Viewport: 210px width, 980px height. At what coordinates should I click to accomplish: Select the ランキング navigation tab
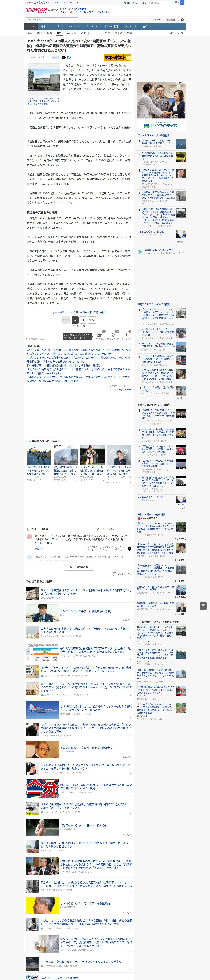click(x=130, y=27)
